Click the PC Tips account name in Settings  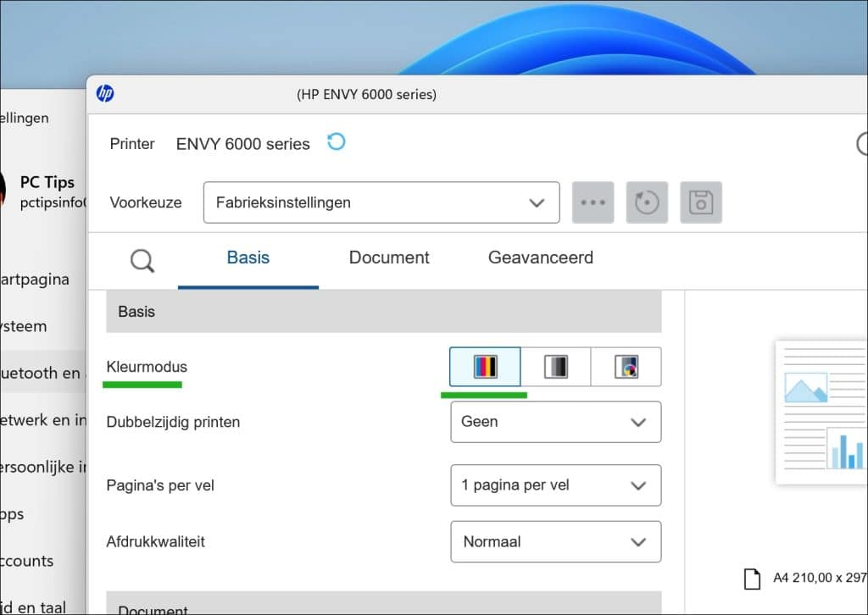[x=47, y=182]
